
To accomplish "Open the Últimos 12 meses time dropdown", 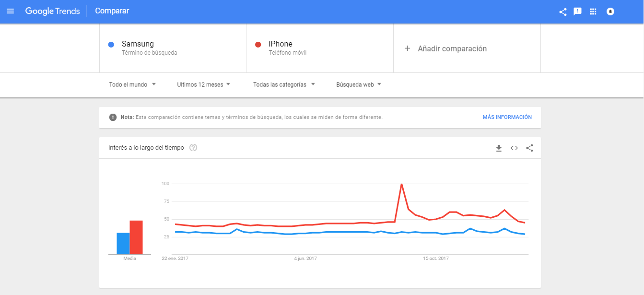I will point(204,84).
